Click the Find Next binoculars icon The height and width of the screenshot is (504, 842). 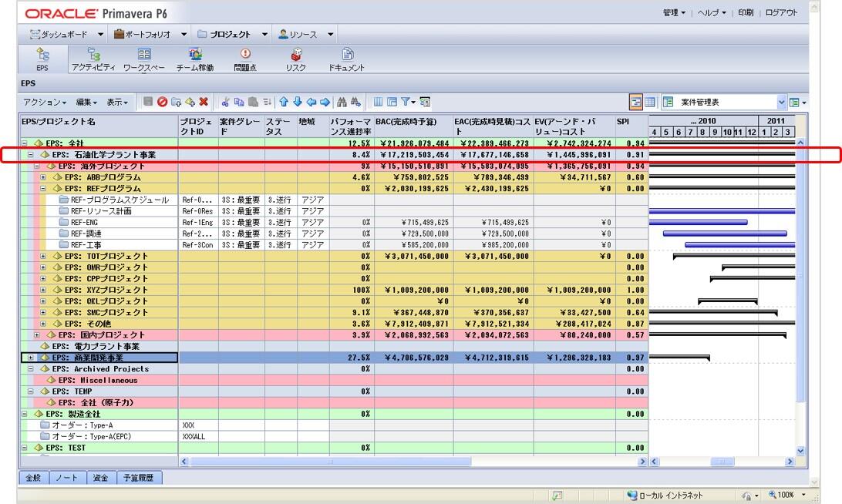click(355, 102)
